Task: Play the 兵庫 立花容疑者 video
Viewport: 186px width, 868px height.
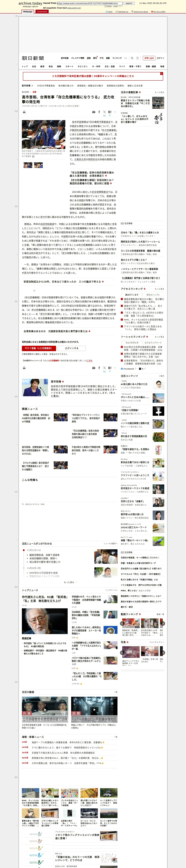Action: click(x=45, y=709)
